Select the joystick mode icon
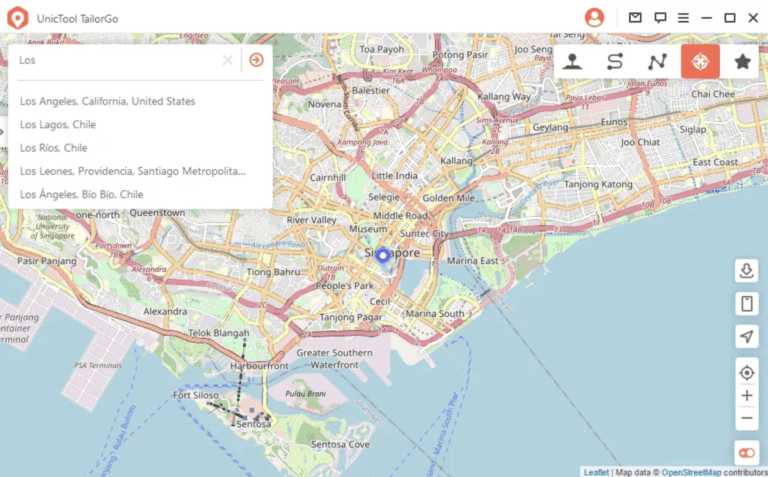This screenshot has height=477, width=768. pyautogui.click(x=573, y=62)
